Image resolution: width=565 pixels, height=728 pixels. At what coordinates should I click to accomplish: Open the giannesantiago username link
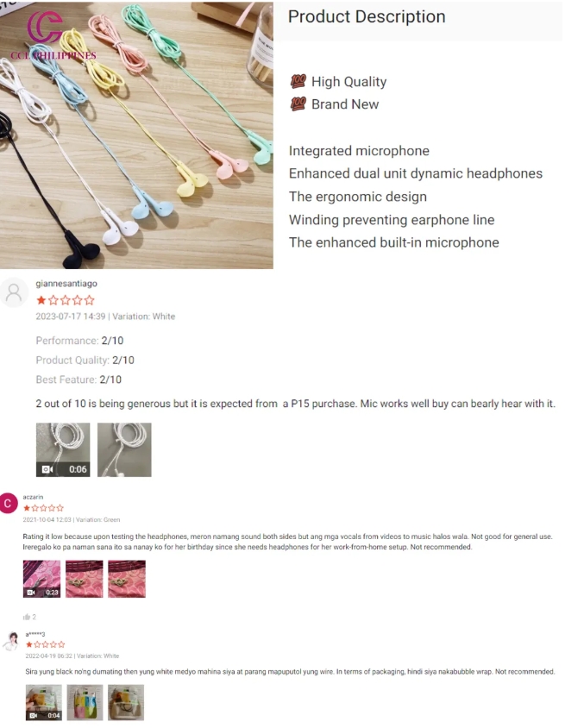tap(66, 283)
